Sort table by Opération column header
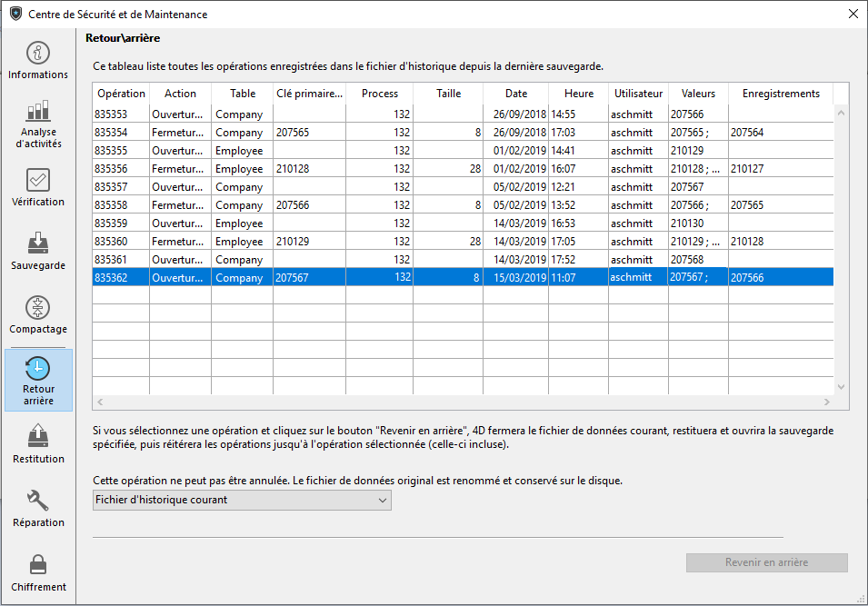 click(121, 94)
